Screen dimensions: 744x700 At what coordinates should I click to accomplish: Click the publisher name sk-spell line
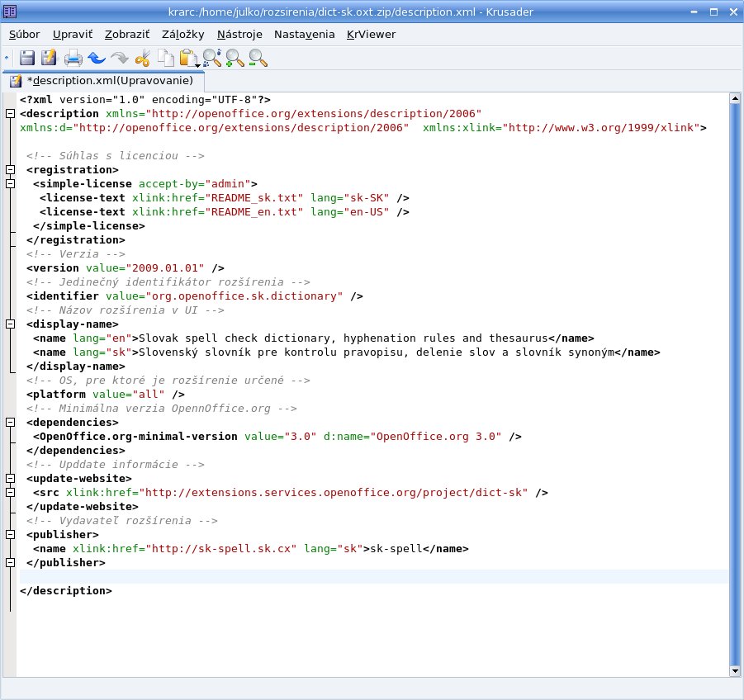point(250,549)
